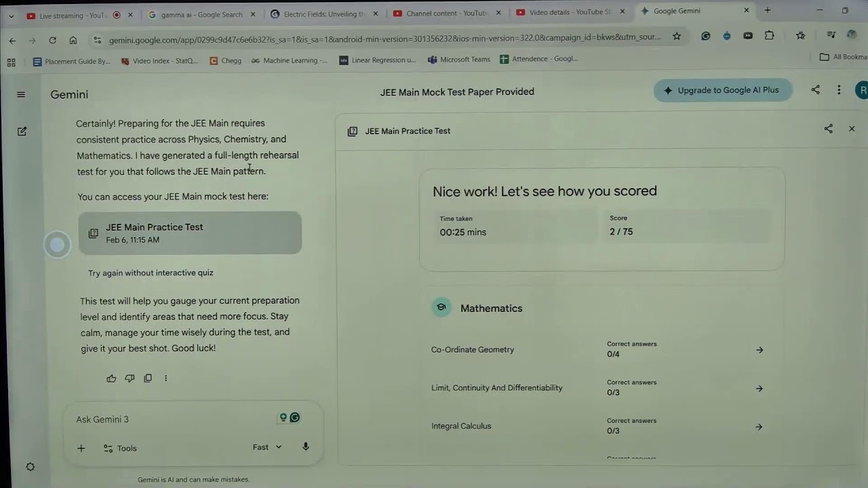Click the Time taken 00:25 mins value
Screen dimensions: 868x488
[463, 232]
